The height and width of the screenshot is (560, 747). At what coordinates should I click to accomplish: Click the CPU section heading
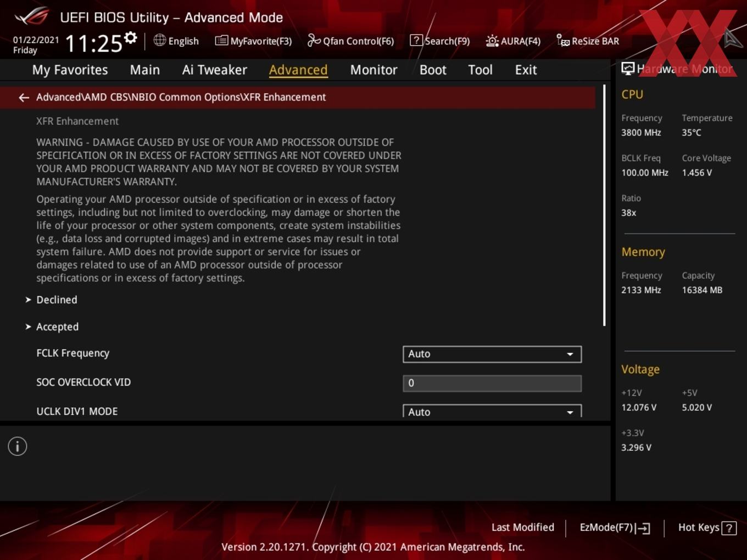pyautogui.click(x=632, y=94)
